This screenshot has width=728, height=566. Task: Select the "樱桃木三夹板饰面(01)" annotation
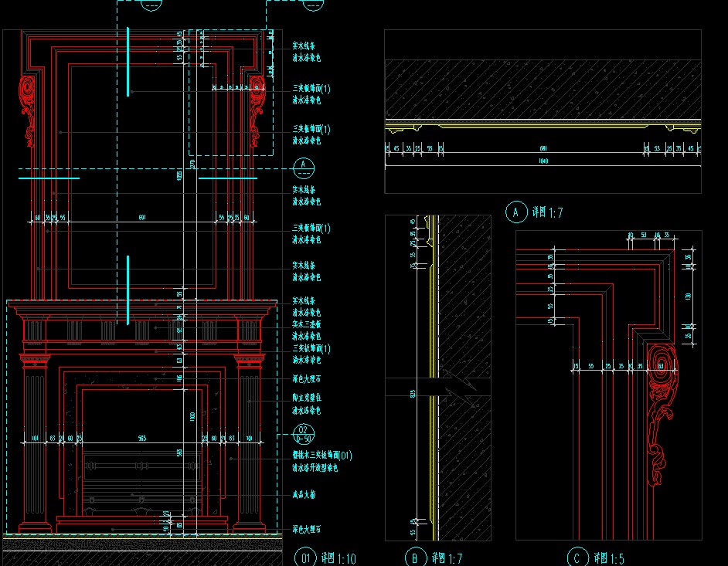coord(321,456)
